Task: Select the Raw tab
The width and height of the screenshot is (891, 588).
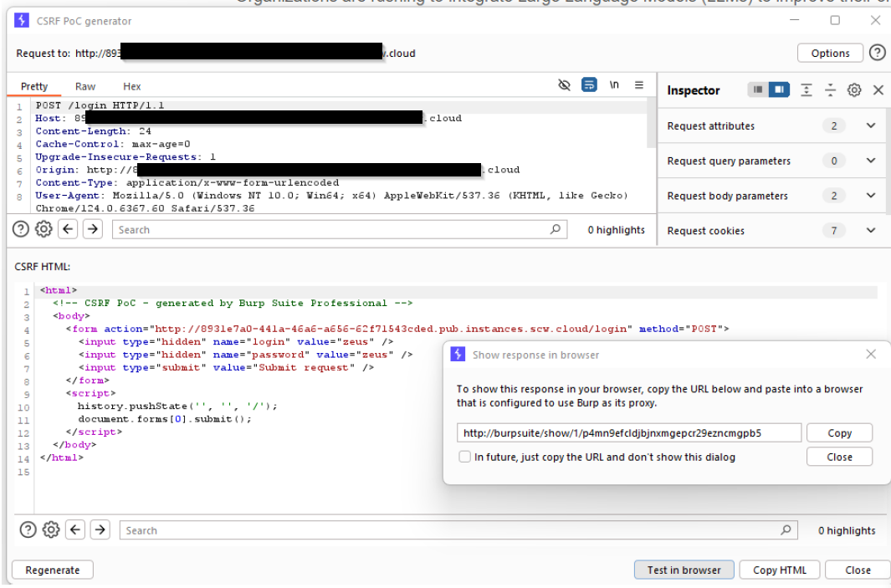Action: pyautogui.click(x=85, y=86)
